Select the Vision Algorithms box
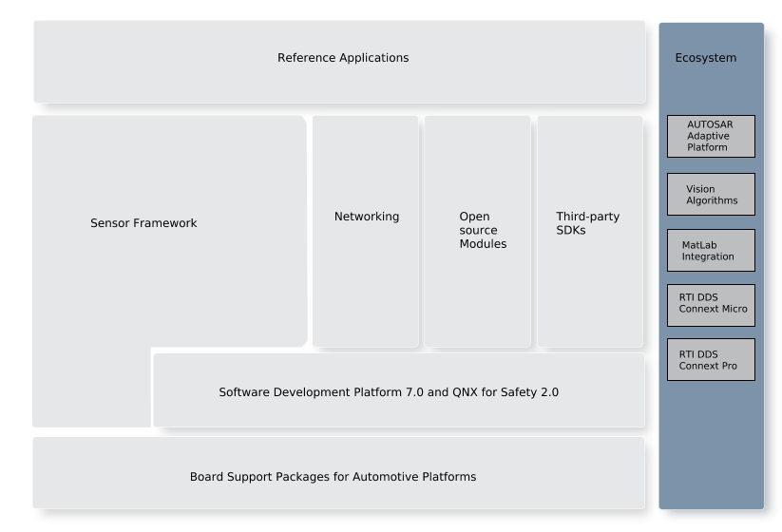 click(x=711, y=195)
